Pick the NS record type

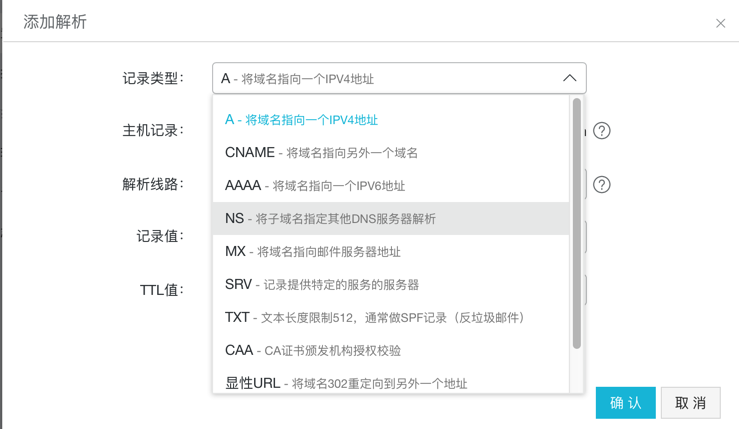330,219
